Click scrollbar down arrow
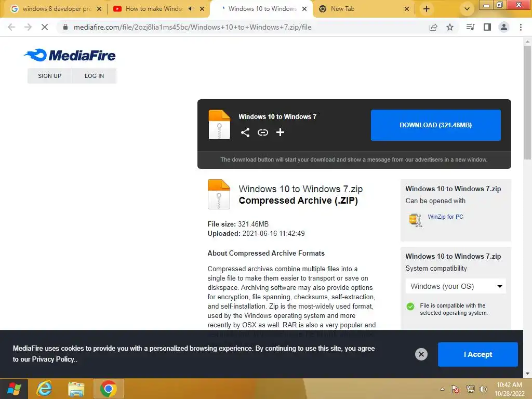Screen dimensions: 532x399 tap(527, 374)
